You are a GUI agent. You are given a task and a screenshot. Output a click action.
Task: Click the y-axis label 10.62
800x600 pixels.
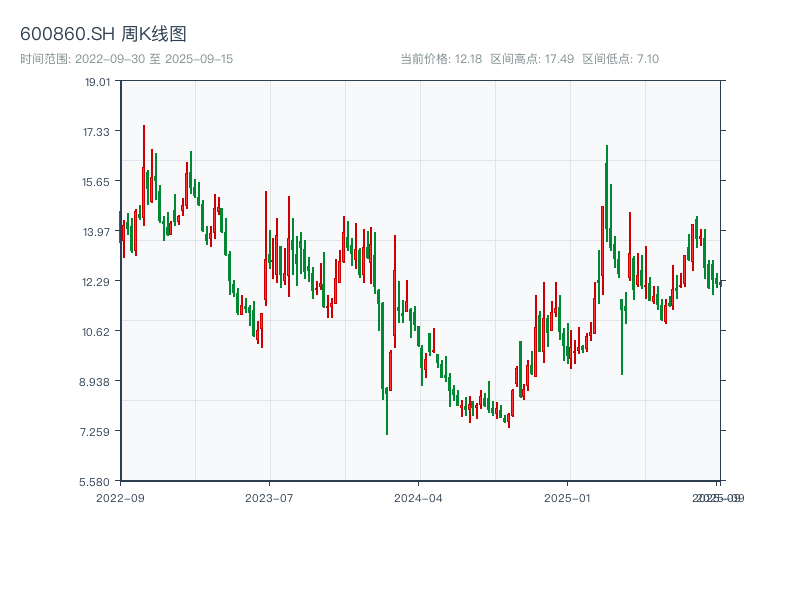(96, 332)
